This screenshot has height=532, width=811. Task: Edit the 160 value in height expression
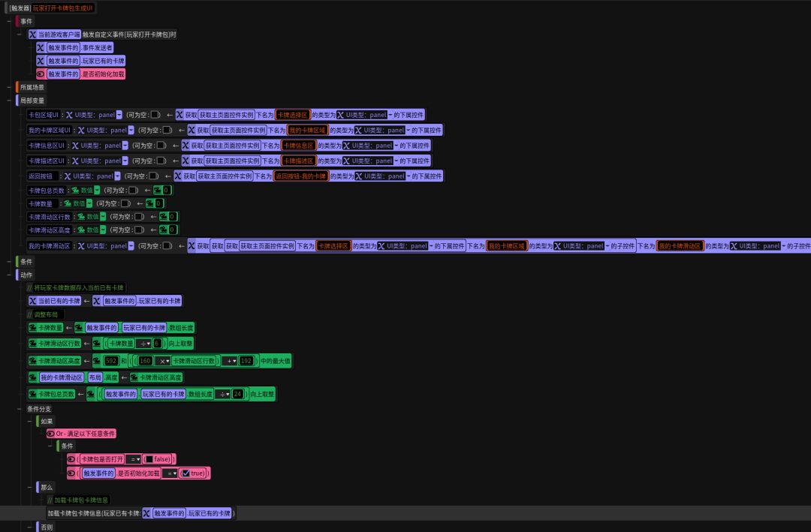[146, 361]
